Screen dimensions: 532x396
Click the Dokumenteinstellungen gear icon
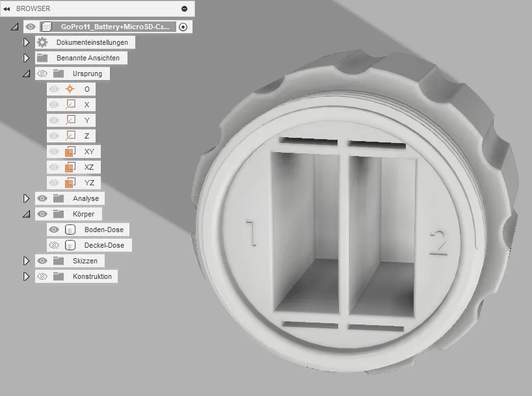click(x=42, y=42)
